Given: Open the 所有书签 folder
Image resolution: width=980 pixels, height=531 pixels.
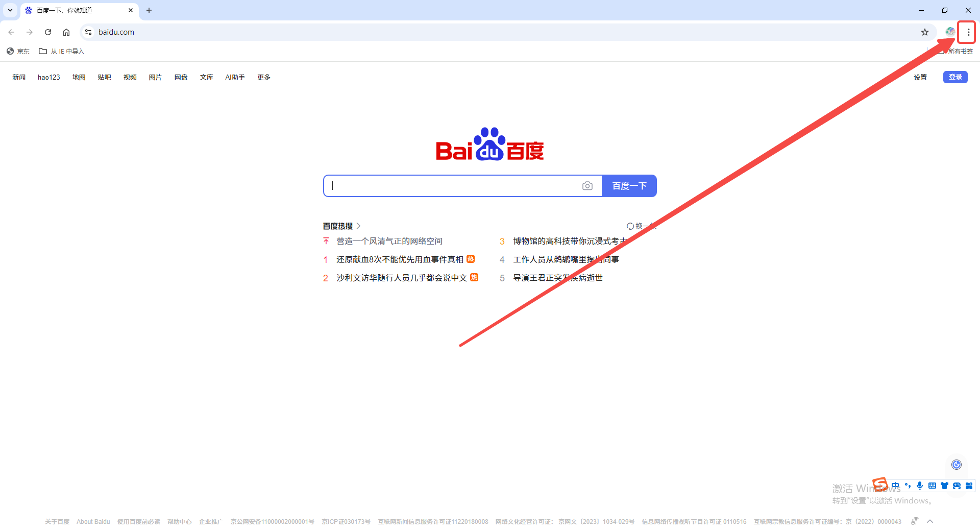Looking at the screenshot, I should (x=956, y=51).
